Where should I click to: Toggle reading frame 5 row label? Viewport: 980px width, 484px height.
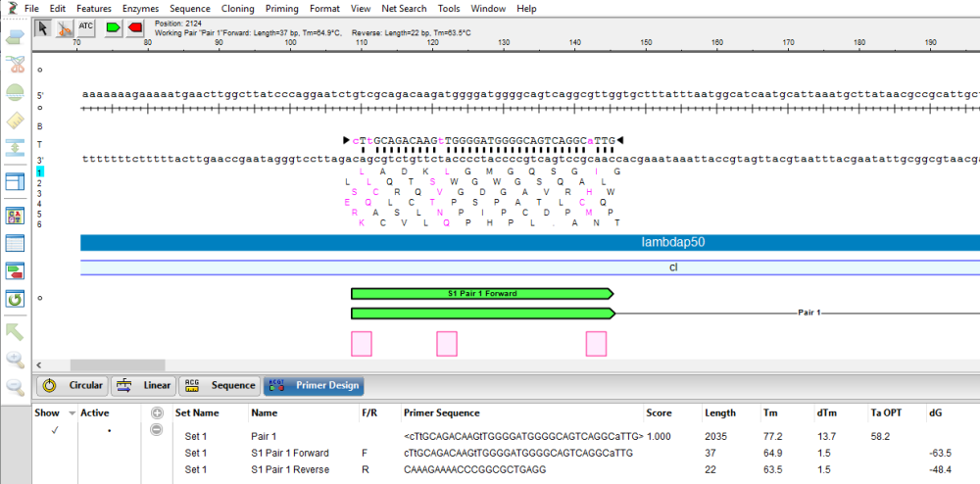tap(39, 214)
